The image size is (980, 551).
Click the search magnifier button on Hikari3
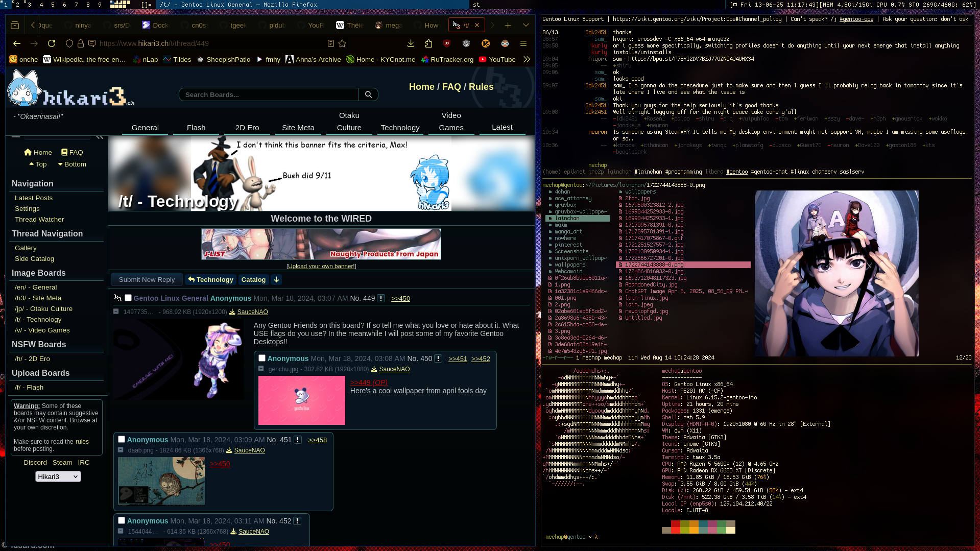coord(368,94)
